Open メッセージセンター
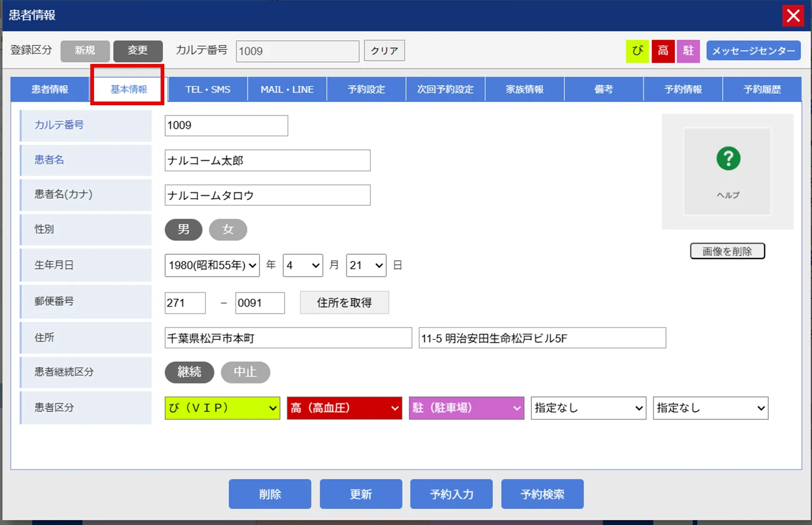The image size is (812, 525). pos(753,51)
